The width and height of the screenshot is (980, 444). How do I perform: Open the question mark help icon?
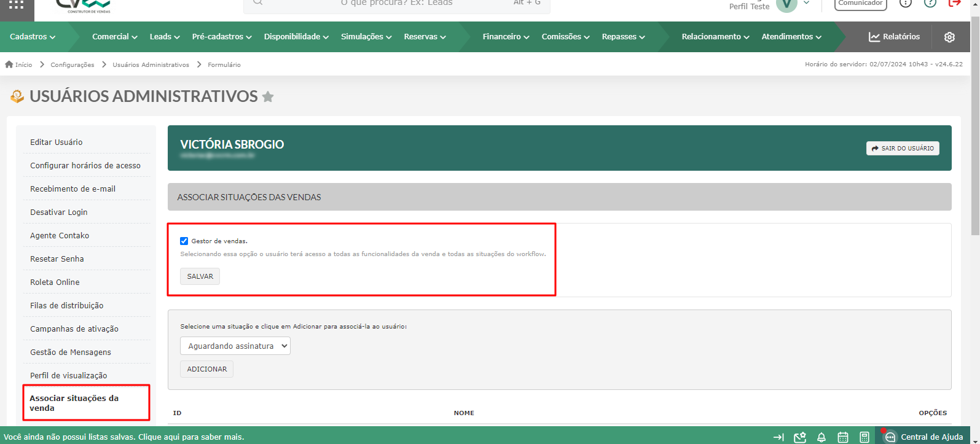click(x=930, y=2)
